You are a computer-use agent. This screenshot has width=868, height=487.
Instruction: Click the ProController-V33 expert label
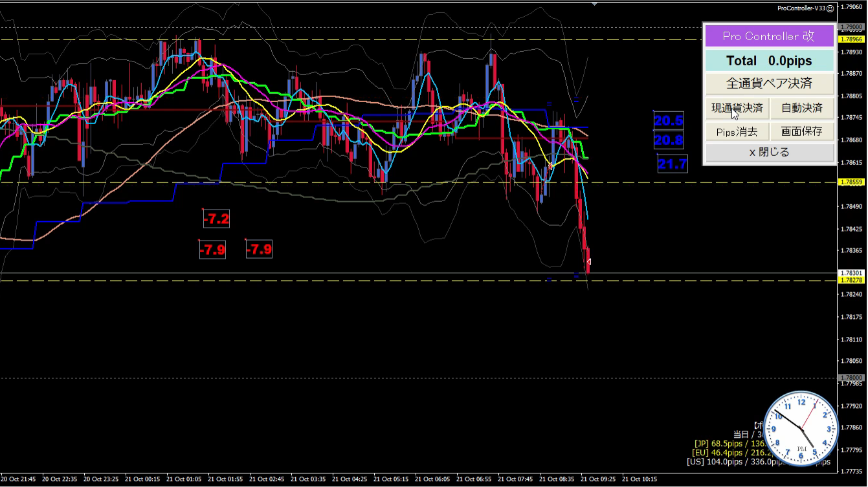[x=801, y=8]
